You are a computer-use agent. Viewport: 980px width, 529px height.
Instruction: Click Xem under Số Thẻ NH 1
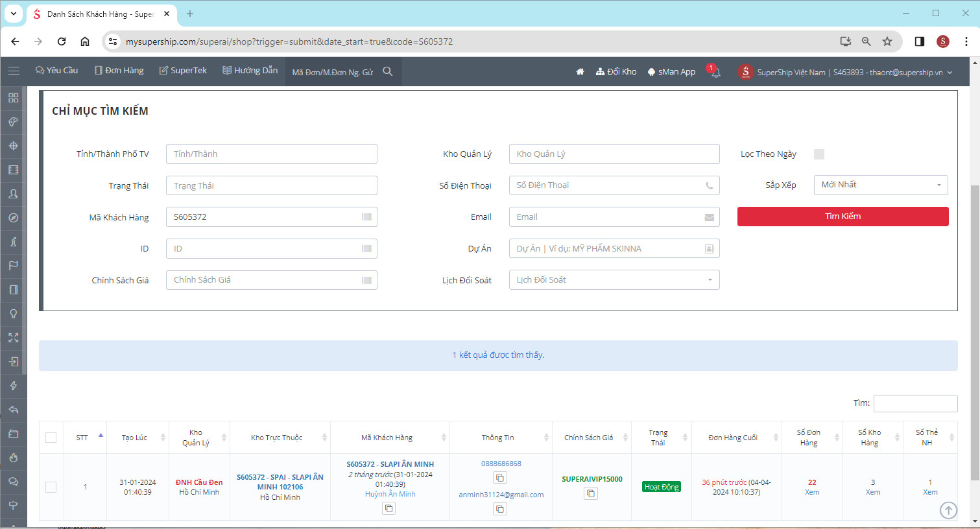click(930, 492)
